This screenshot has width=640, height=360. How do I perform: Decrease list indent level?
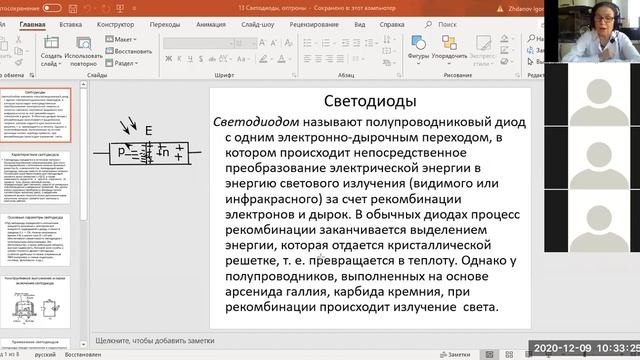[x=345, y=43]
